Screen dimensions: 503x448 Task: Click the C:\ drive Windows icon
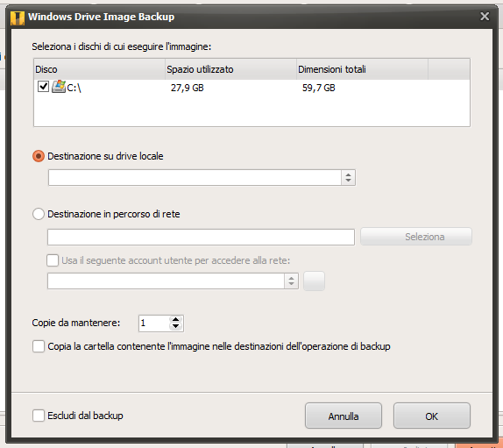click(59, 87)
